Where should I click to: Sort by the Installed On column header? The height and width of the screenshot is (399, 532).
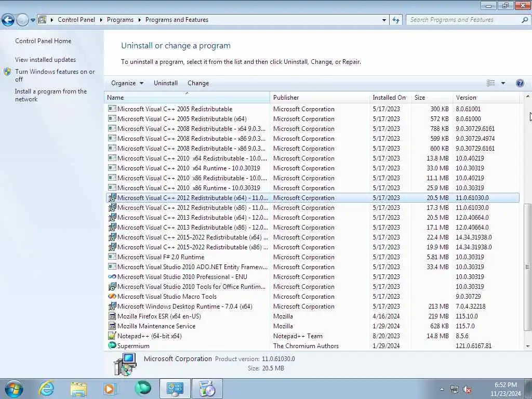[390, 97]
